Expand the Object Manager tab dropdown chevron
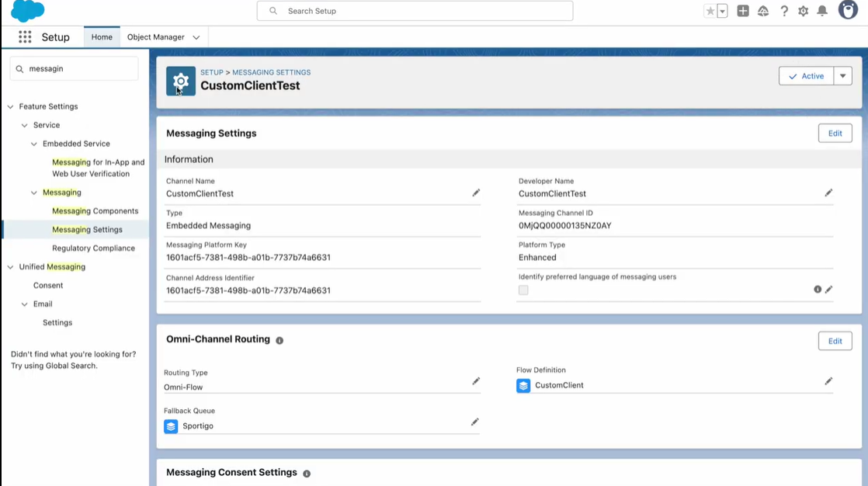 (x=196, y=37)
